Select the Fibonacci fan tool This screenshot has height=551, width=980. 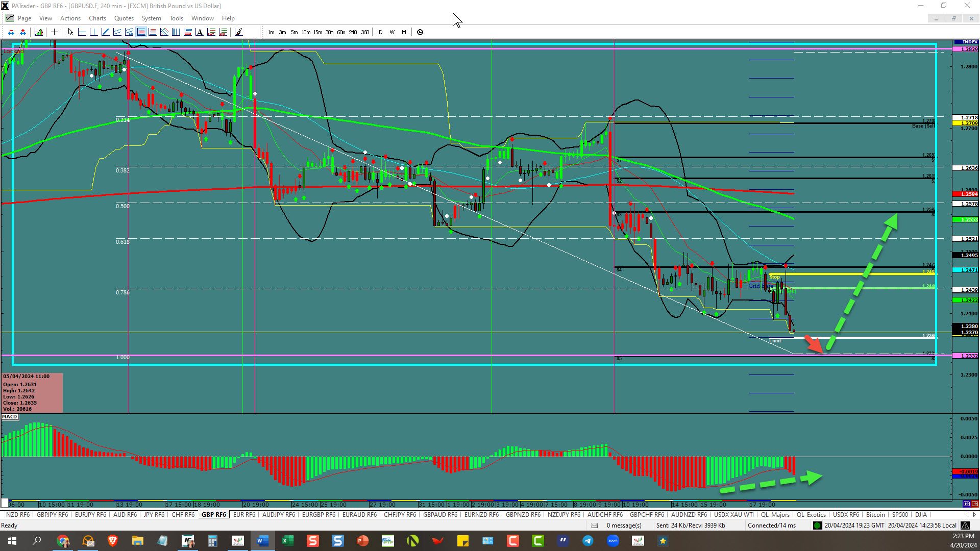(164, 32)
